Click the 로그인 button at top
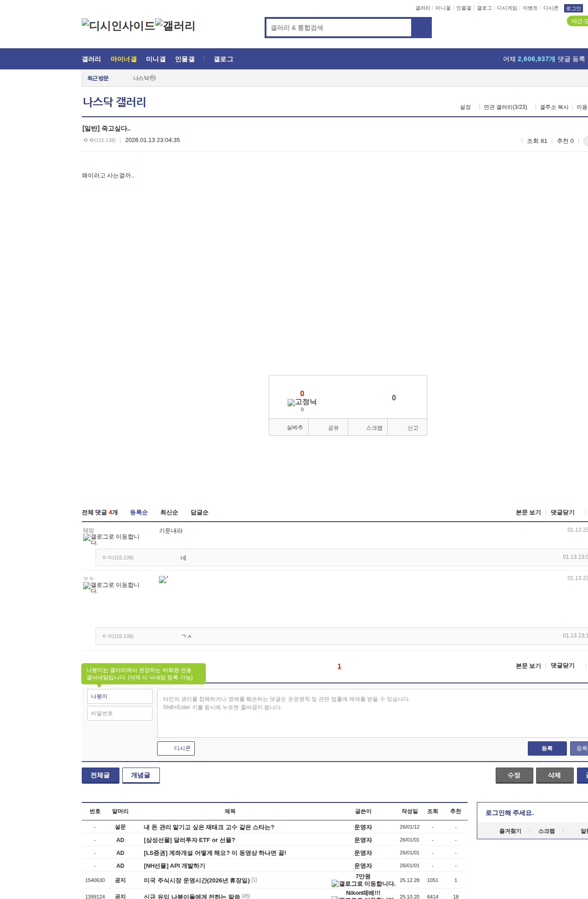Image resolution: width=588 pixels, height=899 pixels. [573, 8]
